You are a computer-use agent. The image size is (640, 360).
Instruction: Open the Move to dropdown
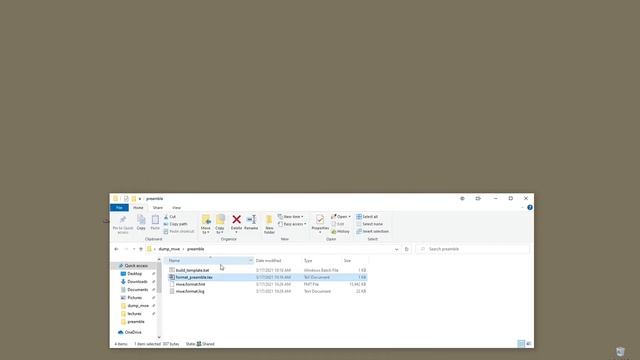[206, 224]
